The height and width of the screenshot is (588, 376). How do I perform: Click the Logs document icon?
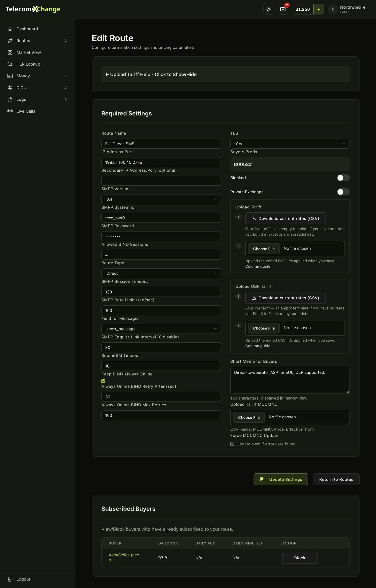pos(10,99)
